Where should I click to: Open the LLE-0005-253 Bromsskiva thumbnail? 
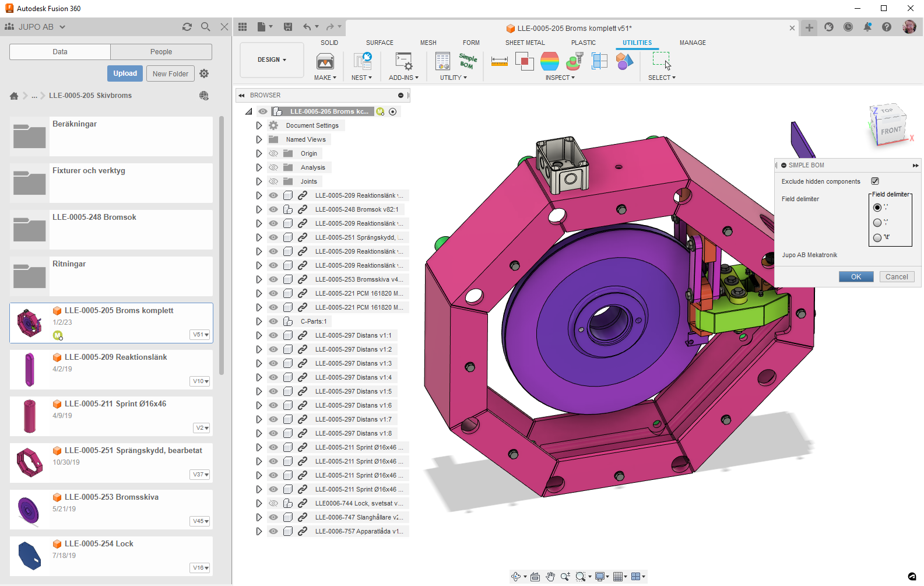click(29, 510)
